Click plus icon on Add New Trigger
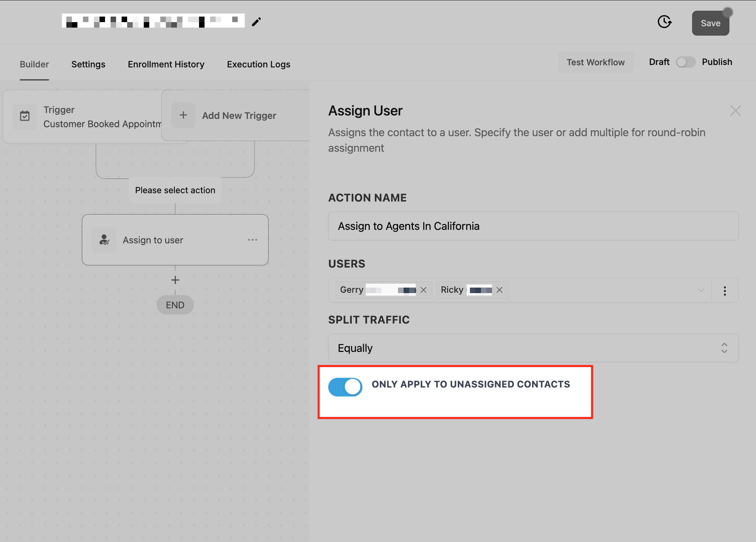The image size is (756, 542). click(183, 115)
